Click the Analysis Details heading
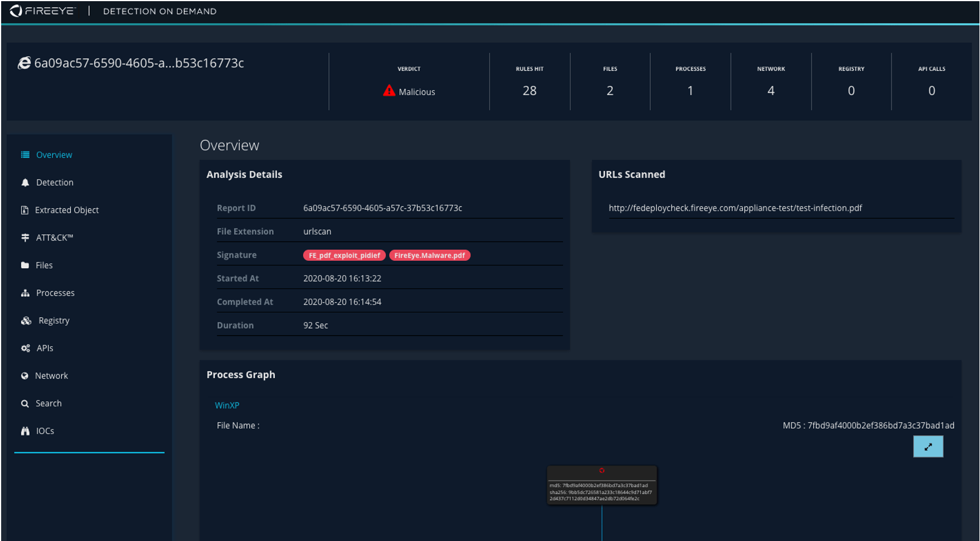 click(244, 174)
